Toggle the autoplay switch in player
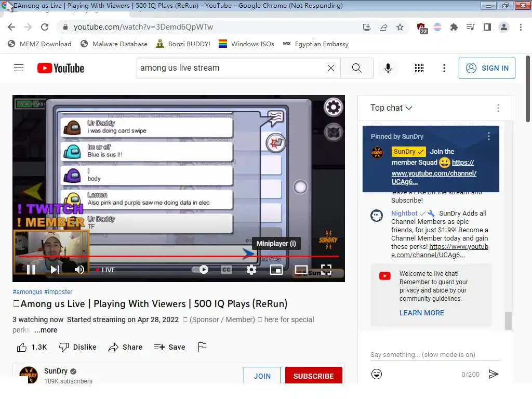This screenshot has width=532, height=399. coord(200,270)
